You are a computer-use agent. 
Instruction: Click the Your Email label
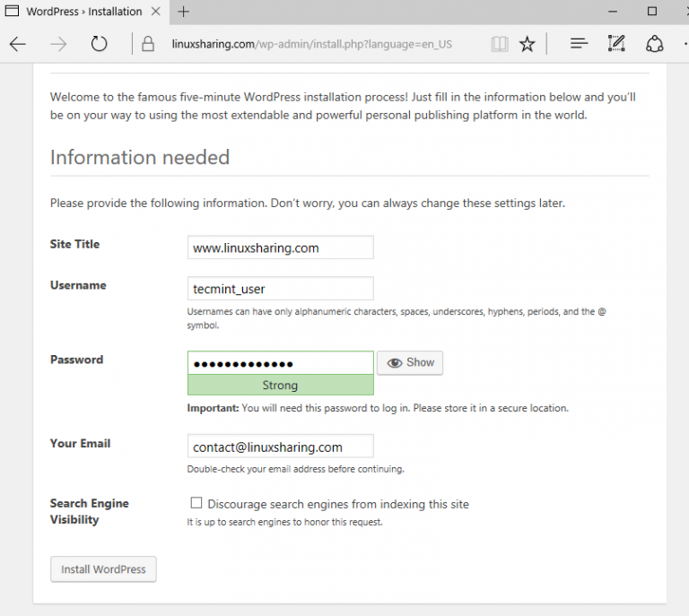click(80, 444)
